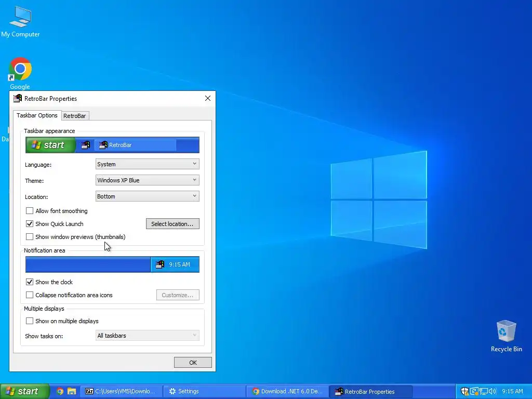
Task: Click the network tray icon
Action: tap(483, 391)
